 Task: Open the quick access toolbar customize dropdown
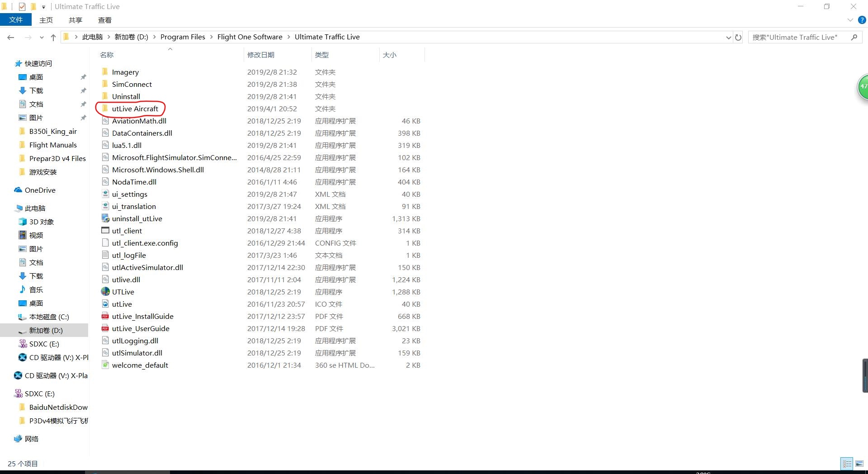click(43, 7)
